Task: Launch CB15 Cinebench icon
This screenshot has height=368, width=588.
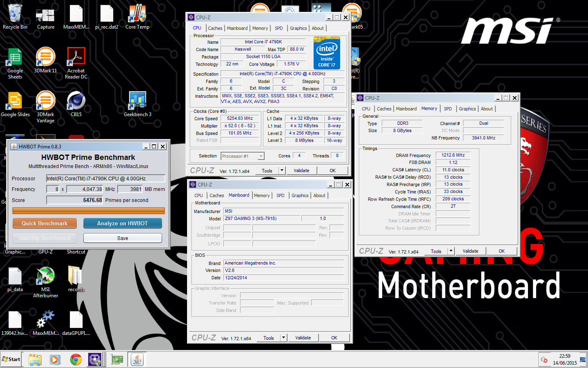Action: (76, 104)
